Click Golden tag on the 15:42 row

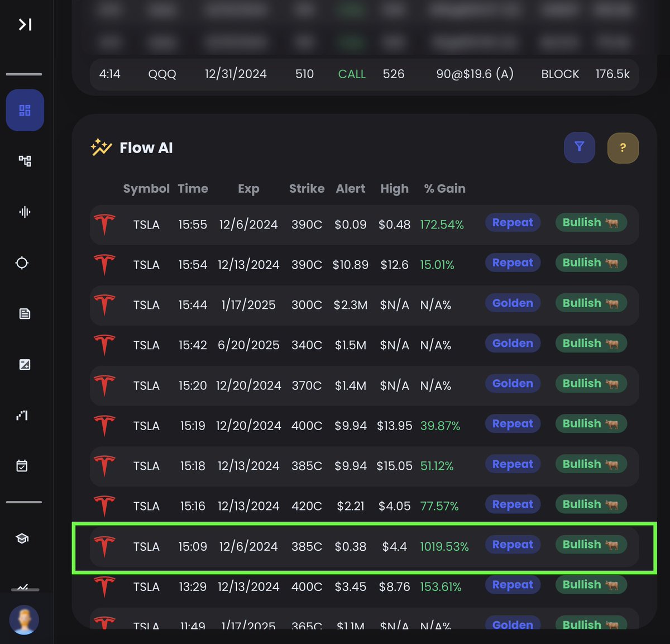click(513, 343)
